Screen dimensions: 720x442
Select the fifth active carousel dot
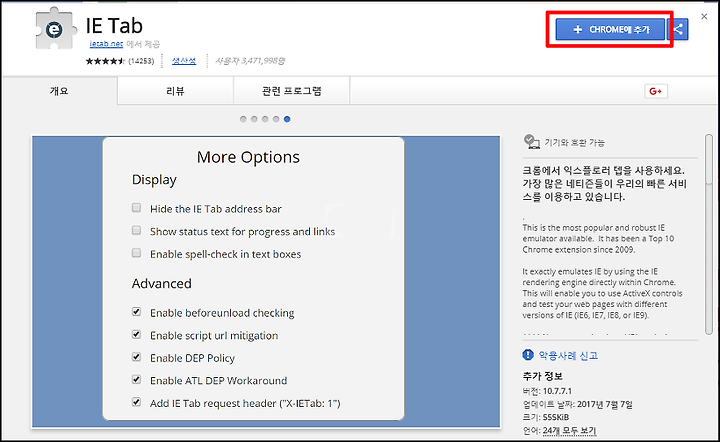pyautogui.click(x=287, y=119)
